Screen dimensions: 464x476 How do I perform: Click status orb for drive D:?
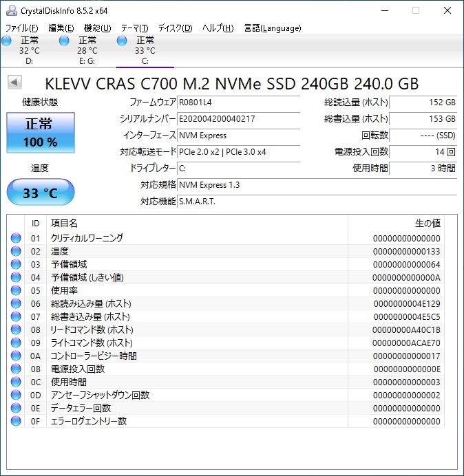point(6,41)
